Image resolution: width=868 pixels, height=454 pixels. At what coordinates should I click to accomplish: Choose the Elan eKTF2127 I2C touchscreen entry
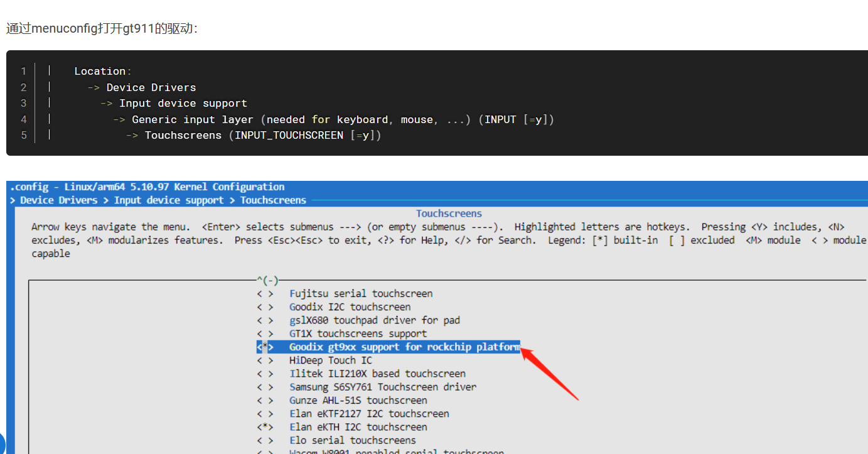point(369,414)
